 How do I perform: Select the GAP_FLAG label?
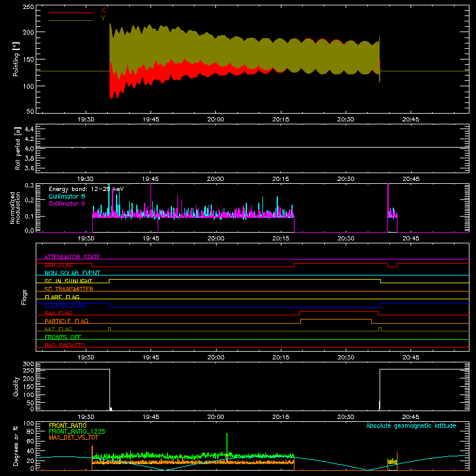point(58,265)
